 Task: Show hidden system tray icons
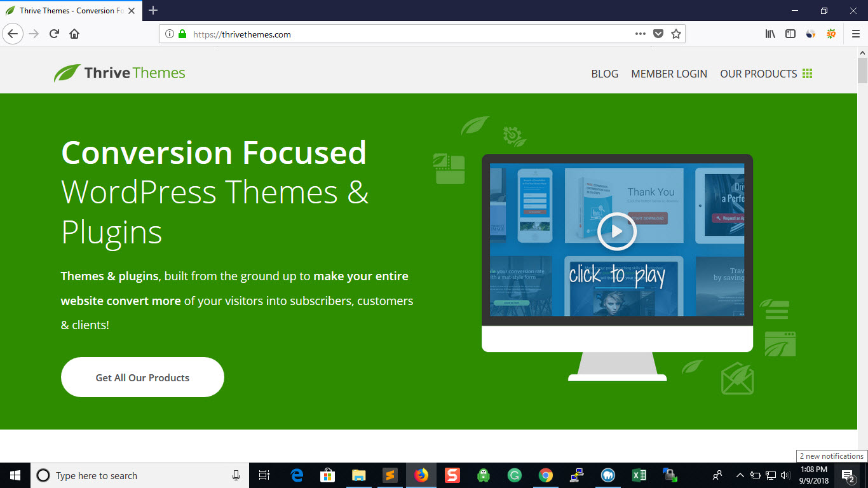pyautogui.click(x=740, y=475)
